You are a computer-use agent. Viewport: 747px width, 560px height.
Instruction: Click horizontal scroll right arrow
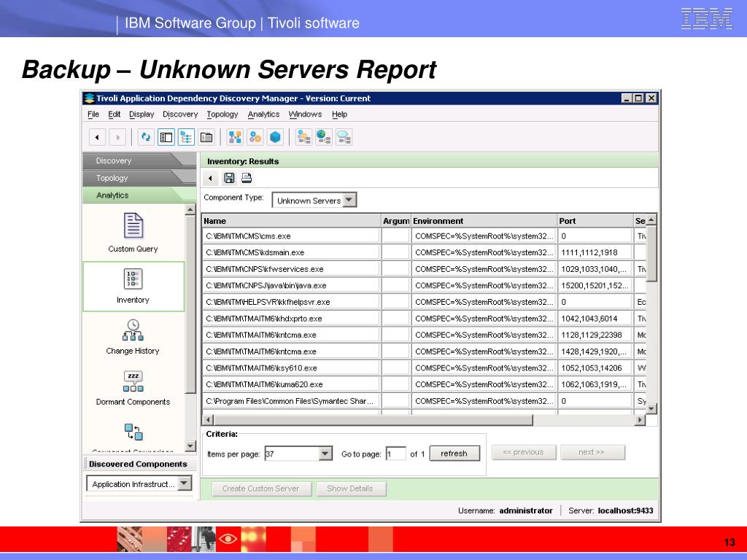coord(640,420)
